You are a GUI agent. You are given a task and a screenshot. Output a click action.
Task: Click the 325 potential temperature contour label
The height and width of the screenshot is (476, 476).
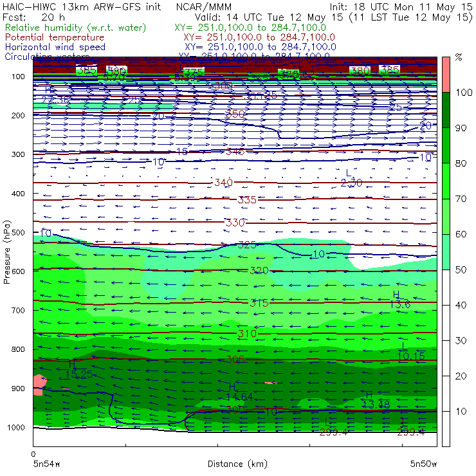click(x=247, y=244)
